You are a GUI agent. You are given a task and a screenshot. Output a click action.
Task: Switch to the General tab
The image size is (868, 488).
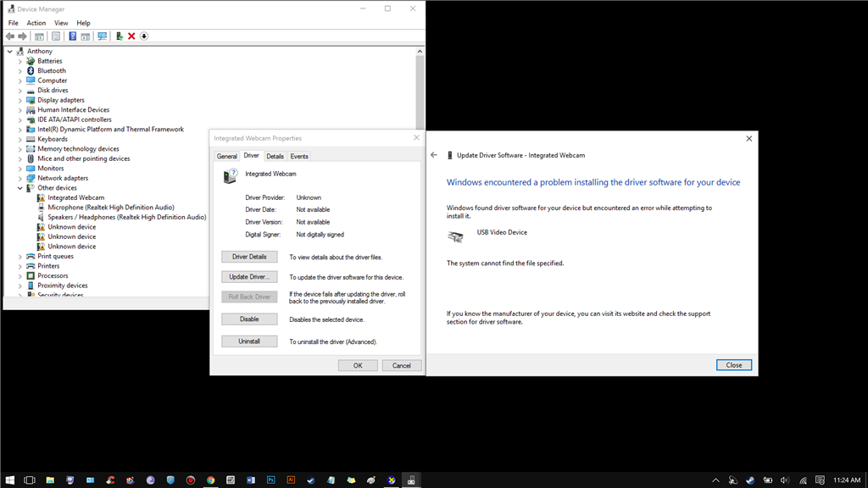[226, 157]
